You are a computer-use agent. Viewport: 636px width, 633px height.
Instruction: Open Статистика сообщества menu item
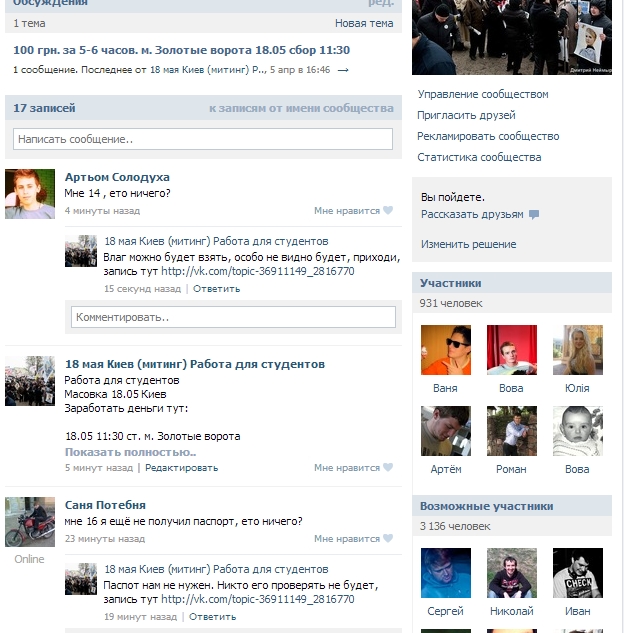coord(479,157)
